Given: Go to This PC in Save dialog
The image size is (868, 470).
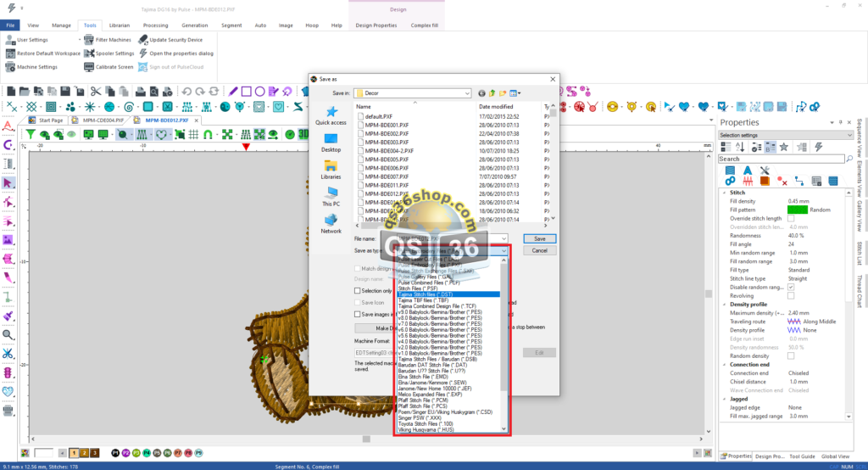Looking at the screenshot, I should click(331, 197).
